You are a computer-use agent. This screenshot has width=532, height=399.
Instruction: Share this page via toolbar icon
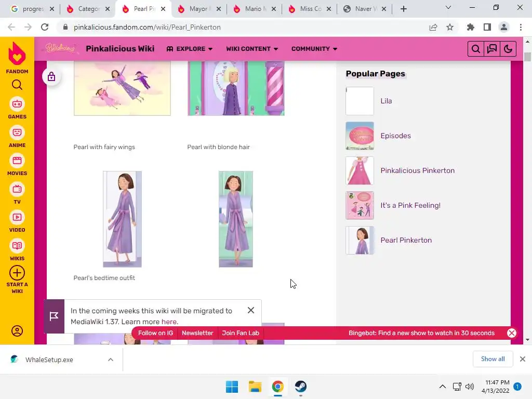click(433, 27)
